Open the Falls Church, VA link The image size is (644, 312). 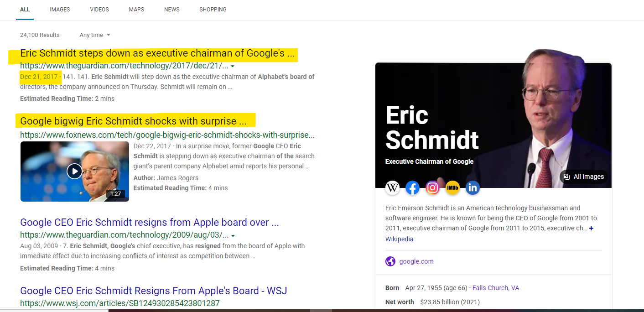click(x=496, y=288)
